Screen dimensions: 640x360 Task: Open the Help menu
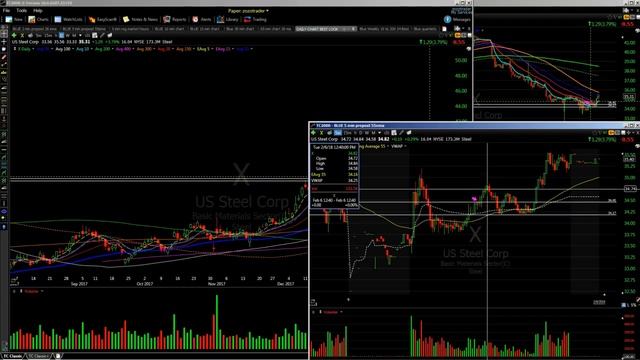[38, 11]
